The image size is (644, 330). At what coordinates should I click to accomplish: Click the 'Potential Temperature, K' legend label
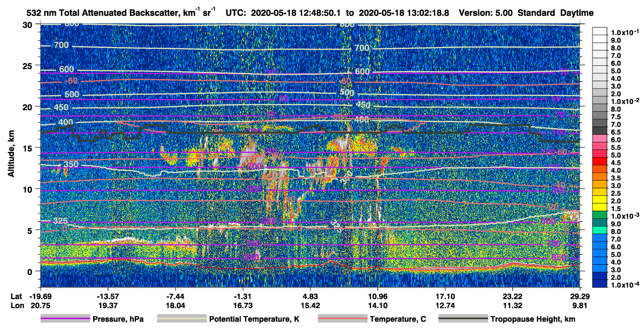click(x=254, y=320)
